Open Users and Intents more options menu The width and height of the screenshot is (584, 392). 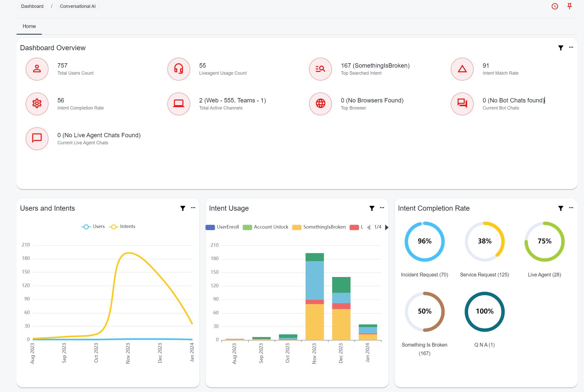click(x=193, y=208)
